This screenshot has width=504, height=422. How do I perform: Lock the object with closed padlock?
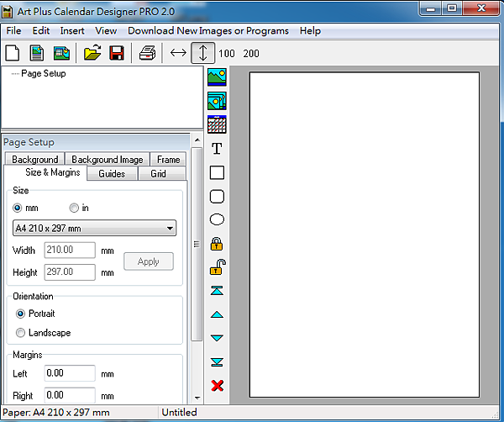[217, 244]
